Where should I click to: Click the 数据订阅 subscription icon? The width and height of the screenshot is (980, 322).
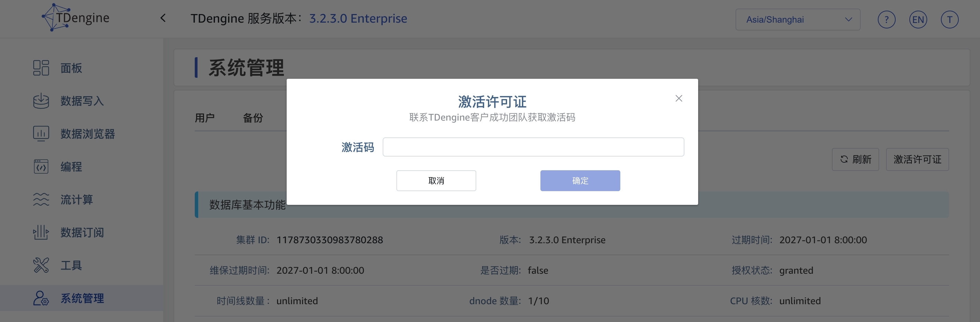(x=41, y=232)
